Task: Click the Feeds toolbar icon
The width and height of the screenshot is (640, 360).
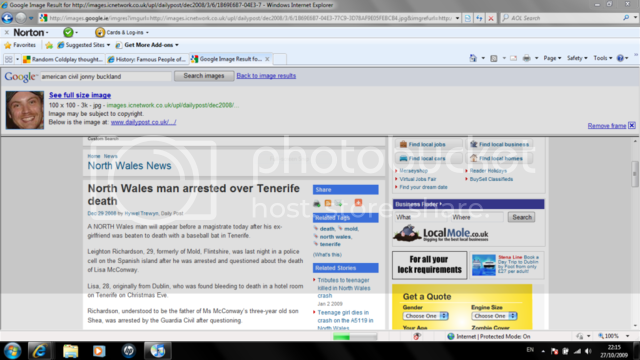Action: (x=493, y=58)
